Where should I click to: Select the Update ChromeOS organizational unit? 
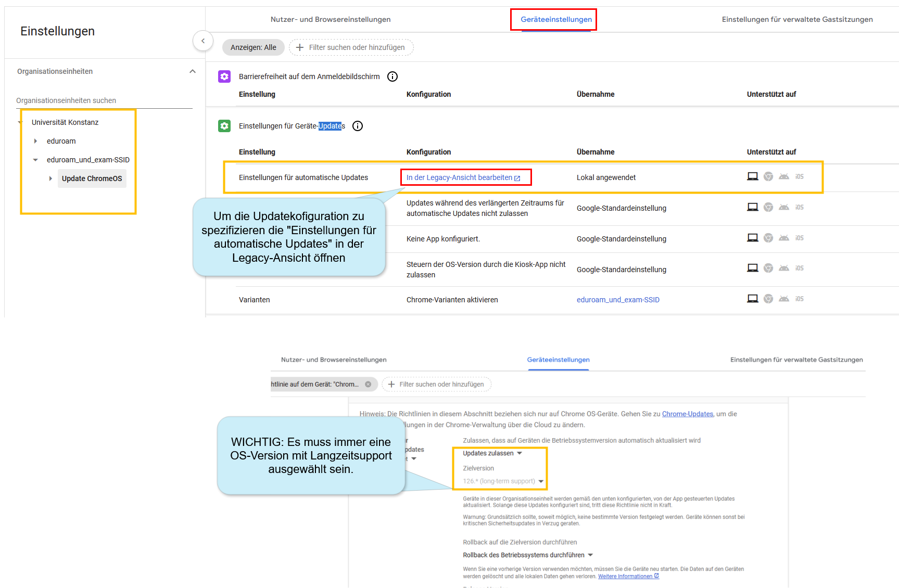tap(92, 178)
